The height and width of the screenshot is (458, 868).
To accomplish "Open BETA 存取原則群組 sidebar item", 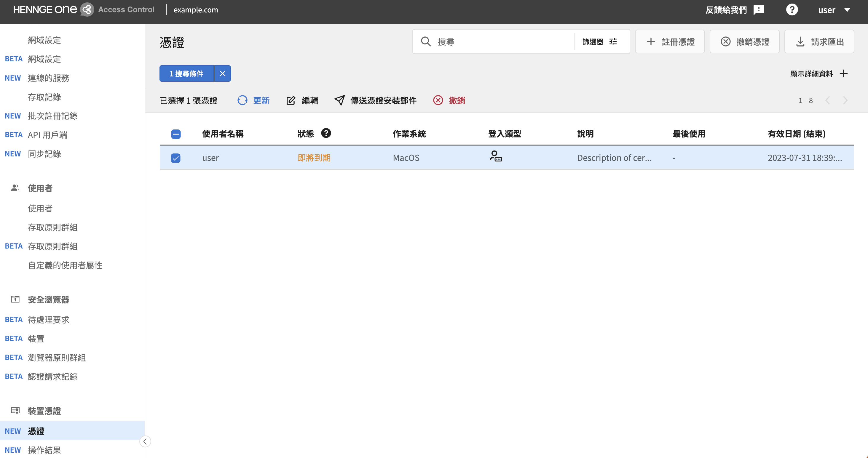I will pos(52,246).
